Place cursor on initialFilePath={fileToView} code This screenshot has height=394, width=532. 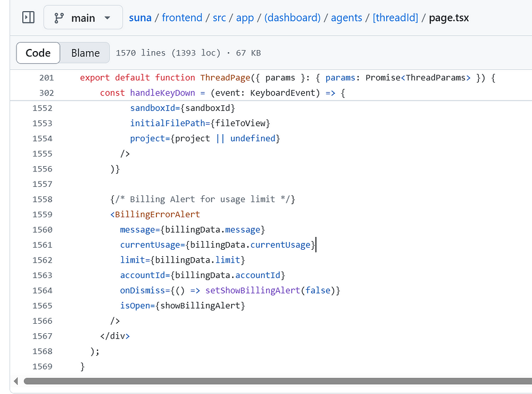pyautogui.click(x=200, y=124)
